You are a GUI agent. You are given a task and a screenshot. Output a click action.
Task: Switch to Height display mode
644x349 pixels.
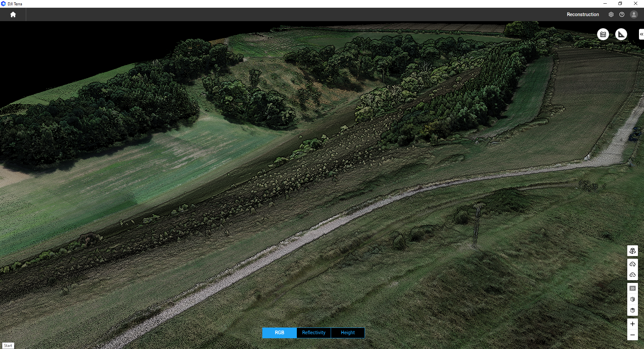pos(347,333)
